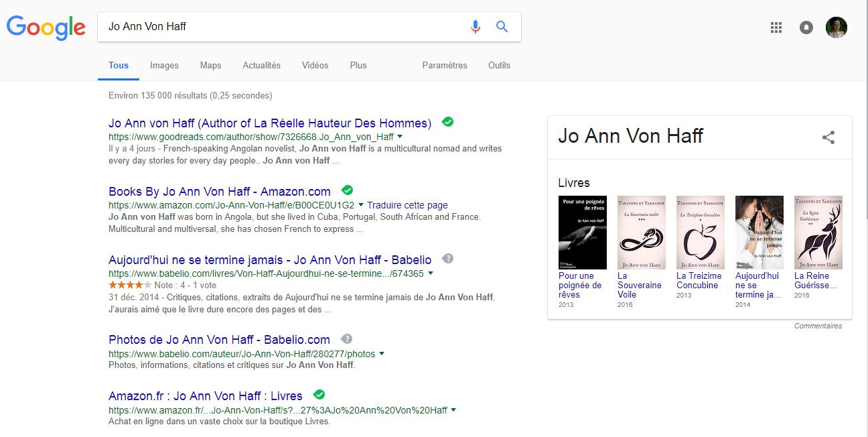This screenshot has height=437, width=868.
Task: Click the Jo Ann Von Haff panel title
Action: [x=631, y=136]
